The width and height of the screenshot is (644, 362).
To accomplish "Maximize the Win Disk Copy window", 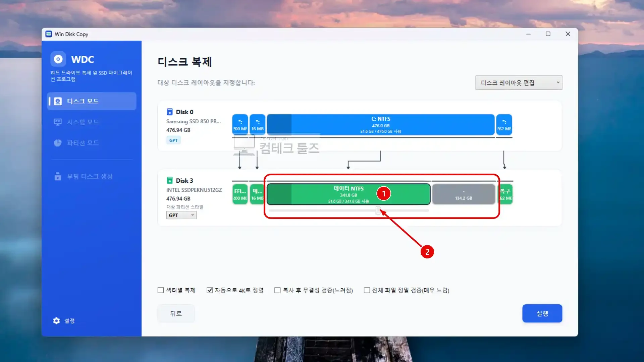I will pos(548,34).
